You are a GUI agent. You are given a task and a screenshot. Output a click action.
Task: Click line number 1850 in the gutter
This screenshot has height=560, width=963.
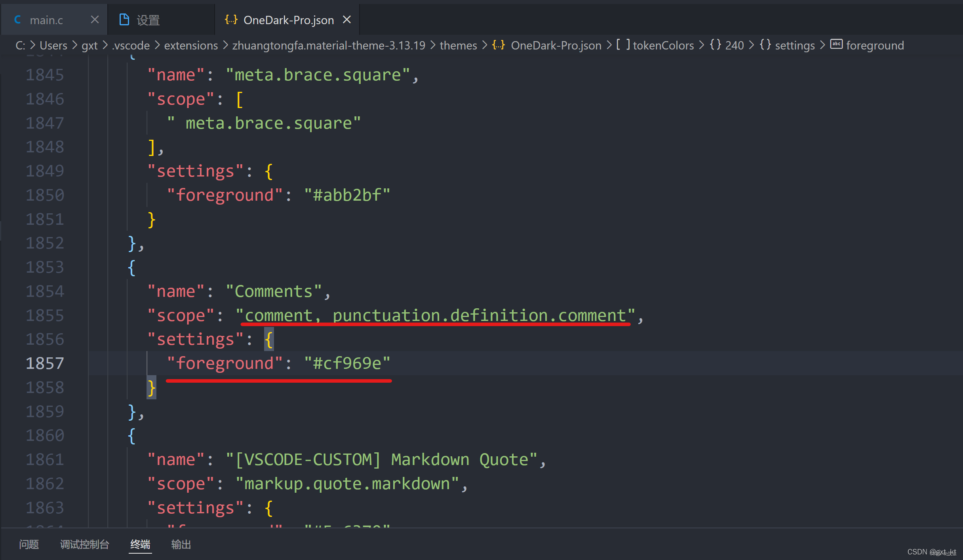(x=45, y=195)
